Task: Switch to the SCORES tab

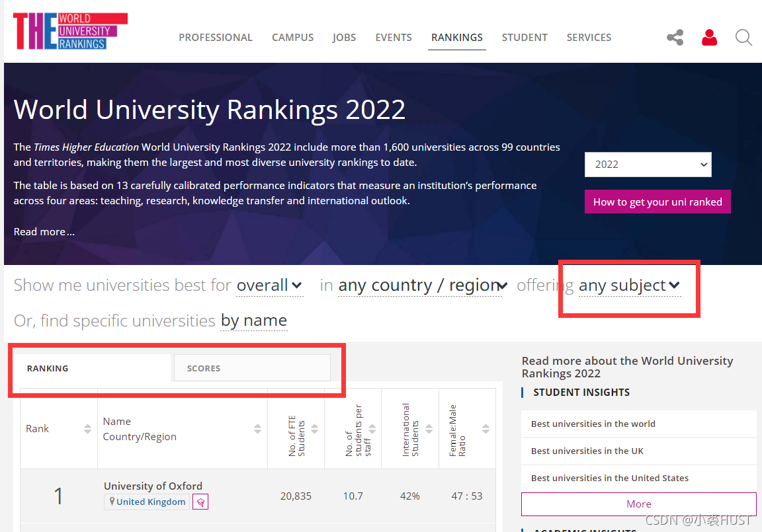Action: point(252,368)
